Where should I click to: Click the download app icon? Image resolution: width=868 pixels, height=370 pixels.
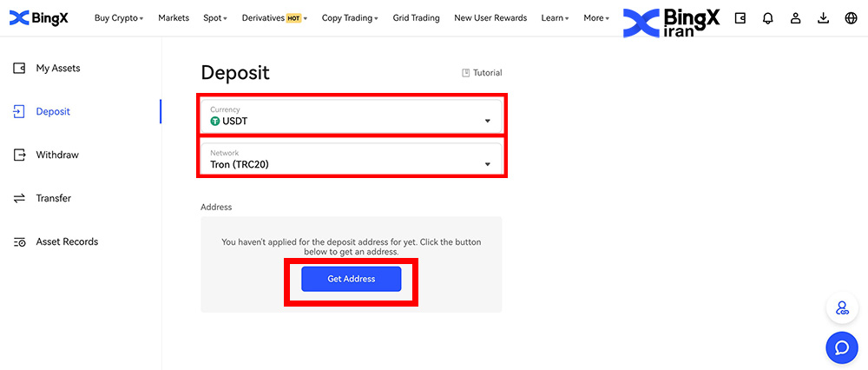(823, 17)
